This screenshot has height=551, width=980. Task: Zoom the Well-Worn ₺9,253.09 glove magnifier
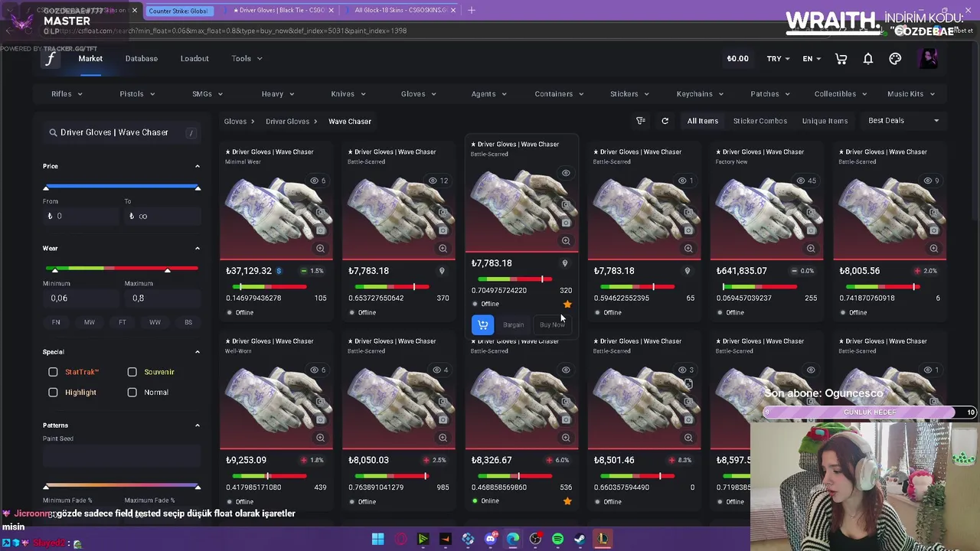click(320, 438)
